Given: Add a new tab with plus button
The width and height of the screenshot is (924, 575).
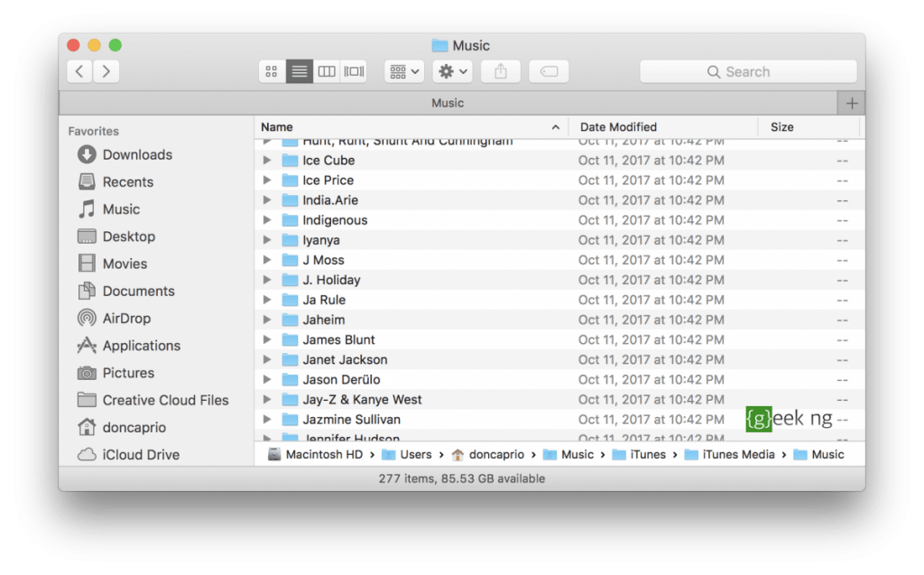Looking at the screenshot, I should (x=852, y=103).
